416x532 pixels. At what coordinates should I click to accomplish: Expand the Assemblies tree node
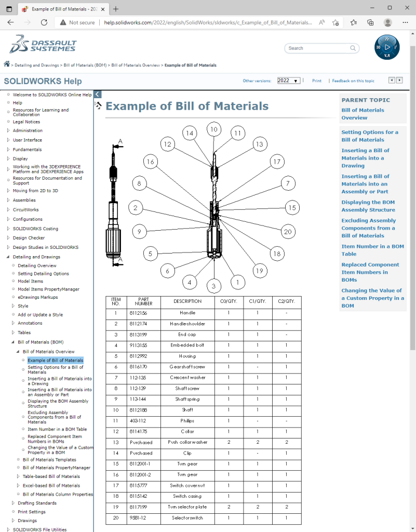point(8,200)
